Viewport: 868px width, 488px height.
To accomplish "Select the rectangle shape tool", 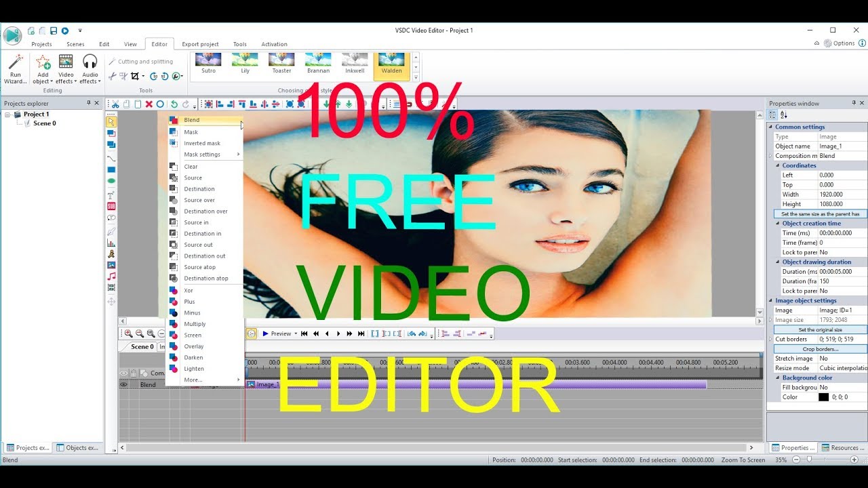I will 111,169.
